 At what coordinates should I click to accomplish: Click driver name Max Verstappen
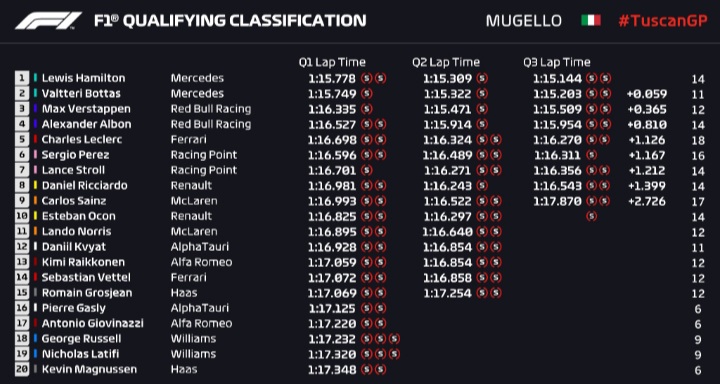[x=86, y=109]
